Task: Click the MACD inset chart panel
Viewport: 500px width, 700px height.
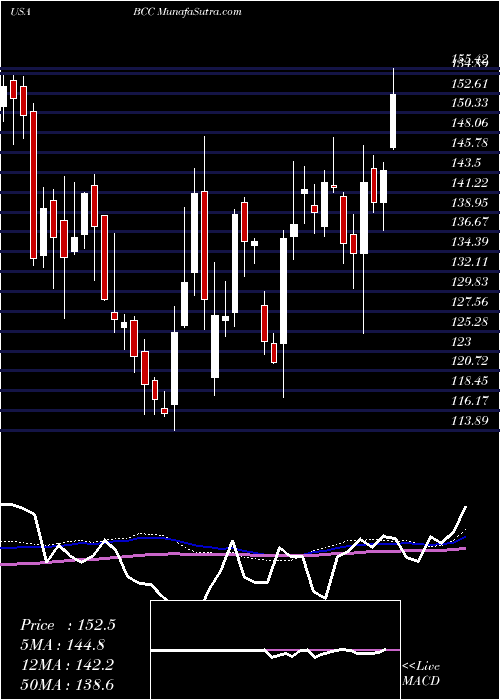Action: point(275,650)
